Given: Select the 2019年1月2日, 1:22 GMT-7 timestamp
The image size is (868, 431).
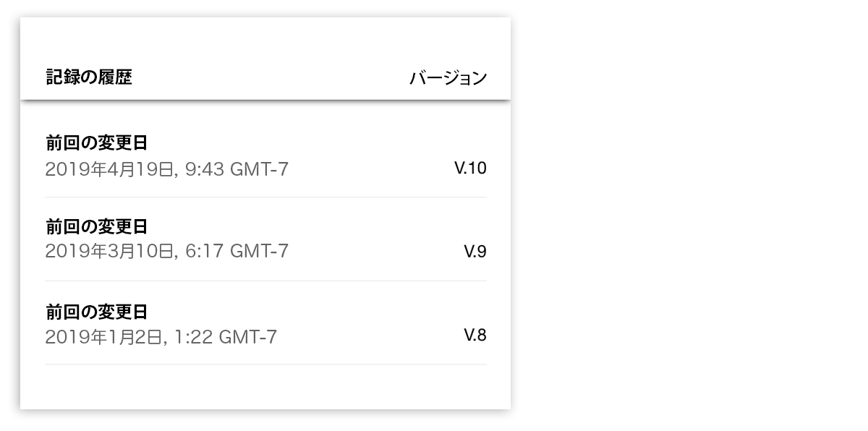Looking at the screenshot, I should 161,337.
